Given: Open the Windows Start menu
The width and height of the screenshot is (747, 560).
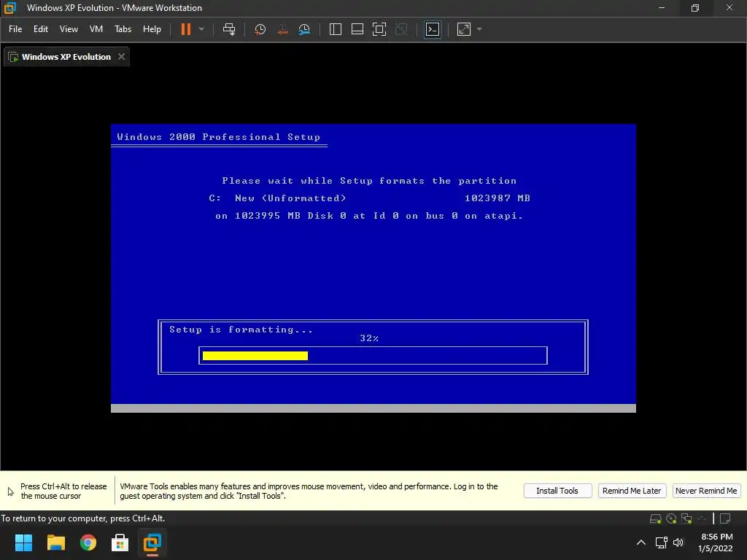Looking at the screenshot, I should pyautogui.click(x=23, y=542).
